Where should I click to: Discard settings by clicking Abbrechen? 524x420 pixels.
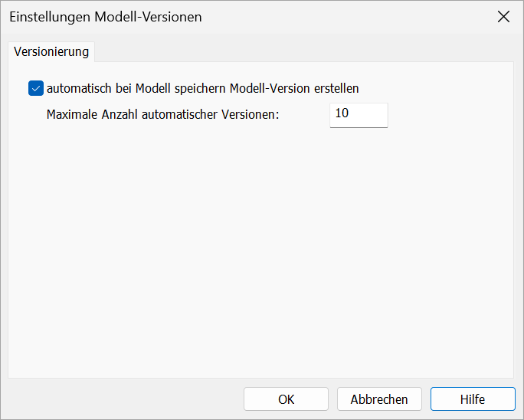click(379, 399)
